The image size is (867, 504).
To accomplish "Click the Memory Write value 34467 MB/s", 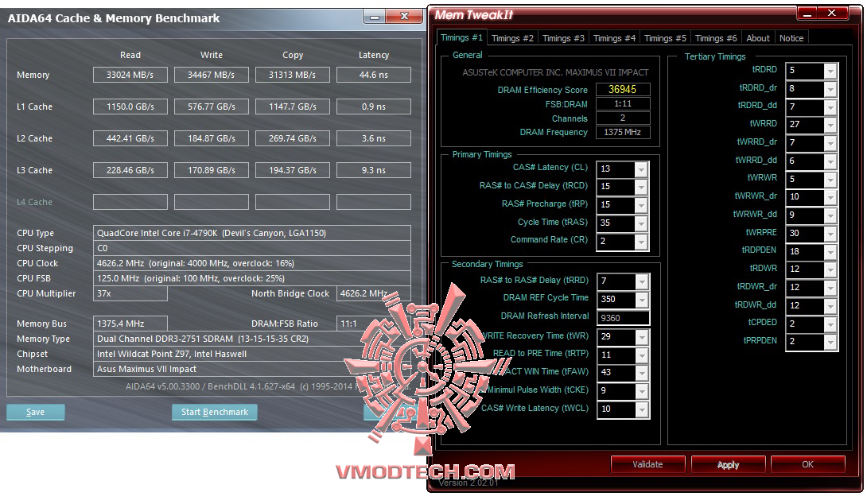I will pyautogui.click(x=212, y=75).
